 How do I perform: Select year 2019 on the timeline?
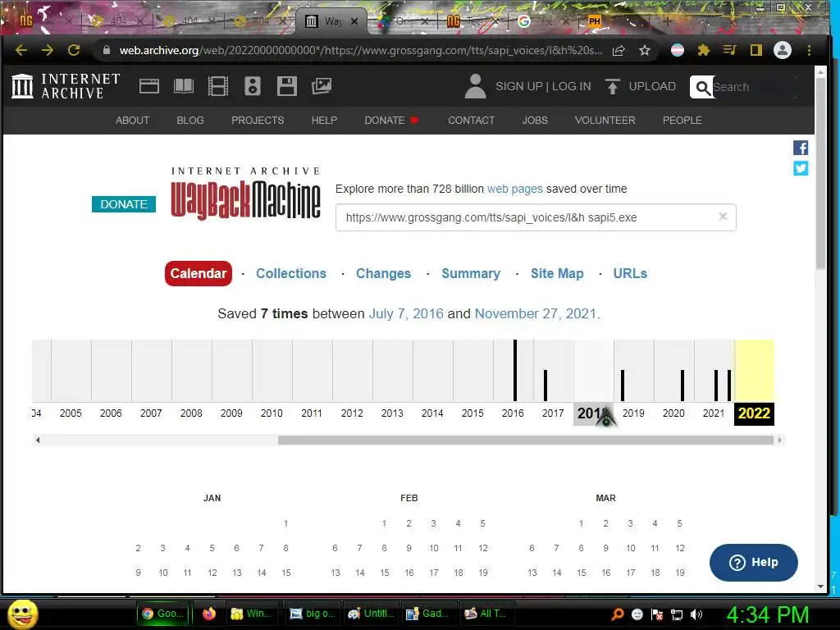pyautogui.click(x=633, y=413)
